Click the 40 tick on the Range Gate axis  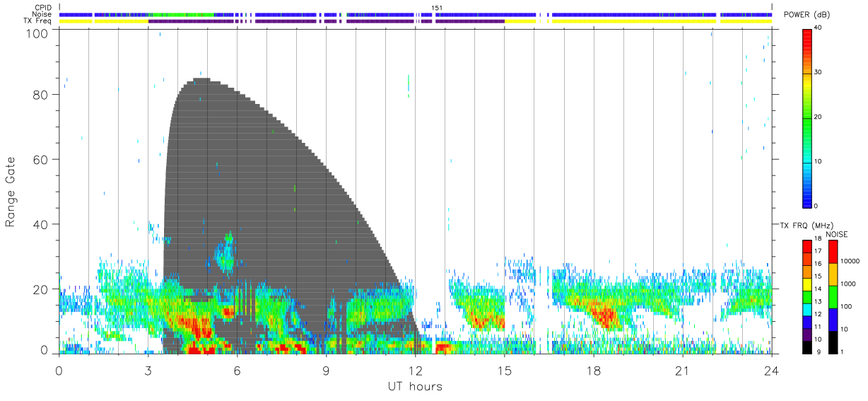(41, 223)
